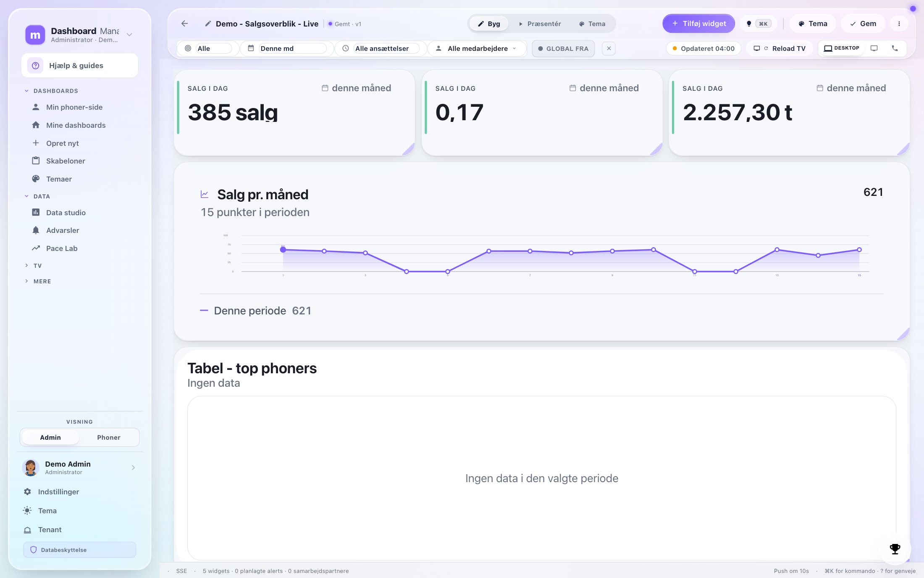
Task: Select the tablet/TV preview icon
Action: [x=874, y=48]
